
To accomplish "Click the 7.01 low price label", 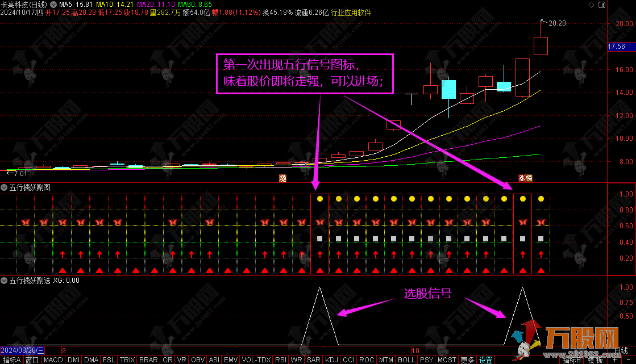I will pyautogui.click(x=20, y=174).
